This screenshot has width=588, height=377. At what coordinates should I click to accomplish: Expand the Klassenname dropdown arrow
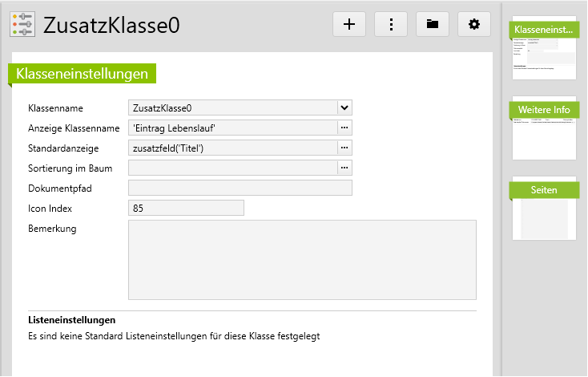(x=344, y=107)
